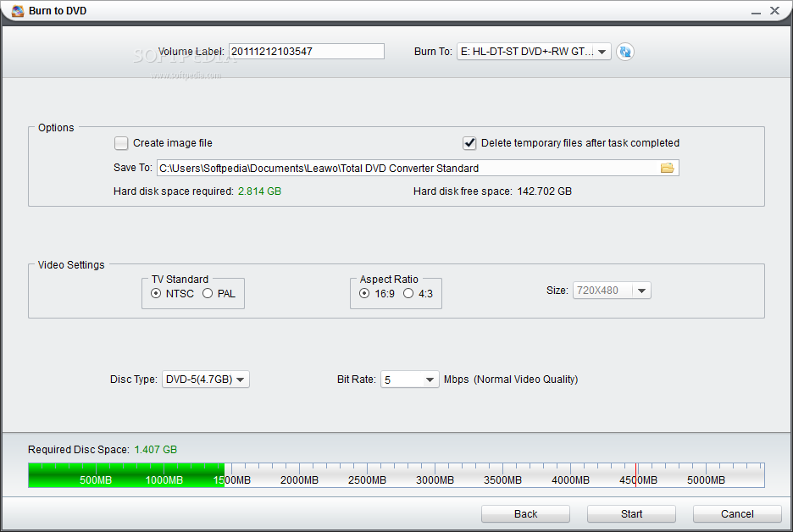Click the Cancel button
The image size is (793, 532).
tap(737, 514)
